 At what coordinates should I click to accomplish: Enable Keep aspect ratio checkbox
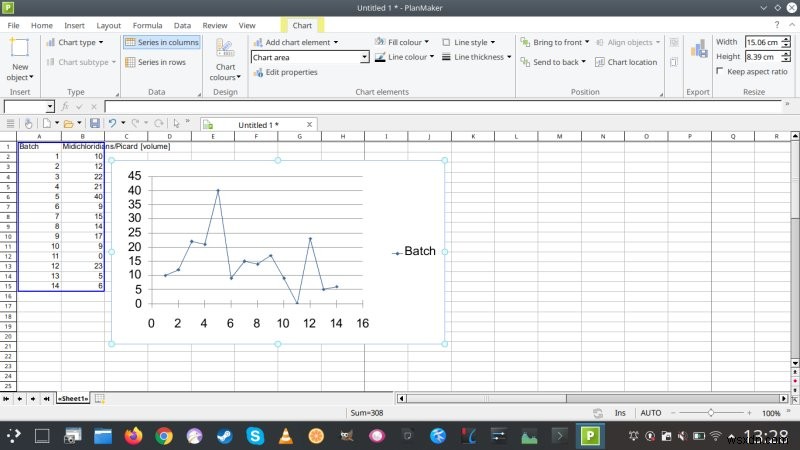[x=719, y=71]
